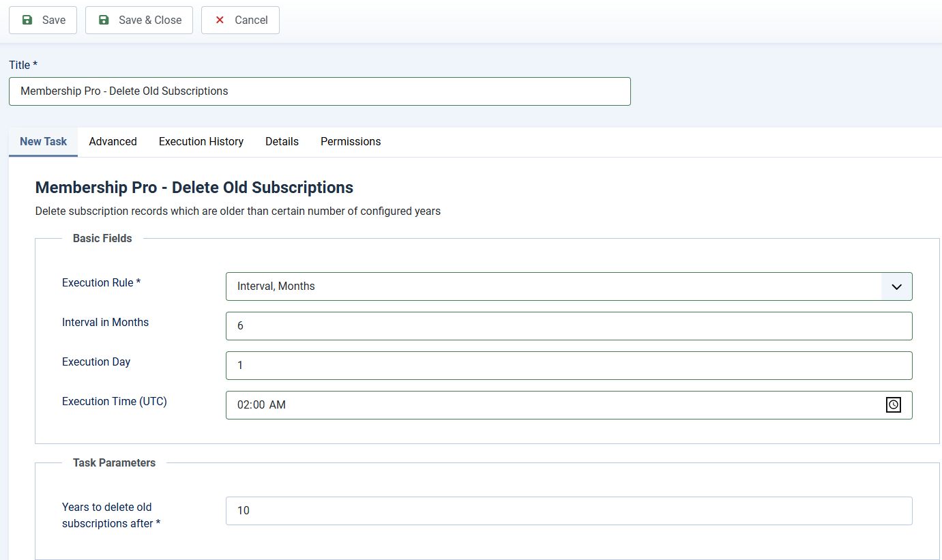Screen dimensions: 942x560
Task: Click the Interval in Months field
Action: (x=569, y=326)
